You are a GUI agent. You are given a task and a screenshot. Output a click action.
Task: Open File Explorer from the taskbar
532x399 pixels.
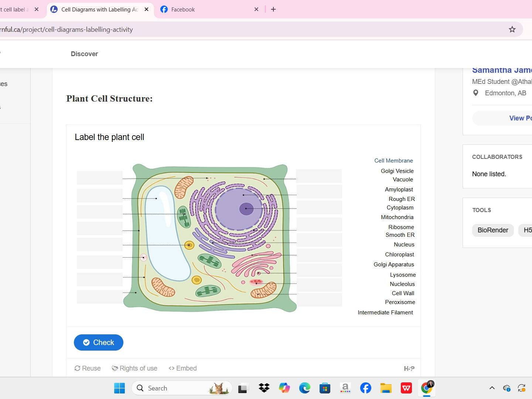386,388
